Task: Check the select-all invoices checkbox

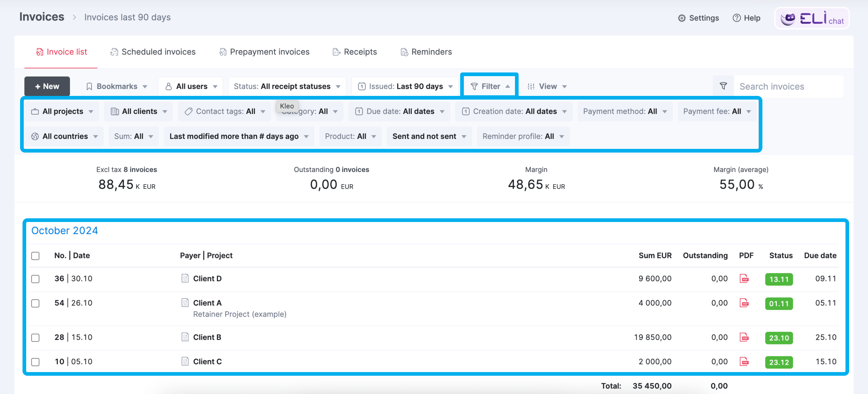Action: [35, 256]
